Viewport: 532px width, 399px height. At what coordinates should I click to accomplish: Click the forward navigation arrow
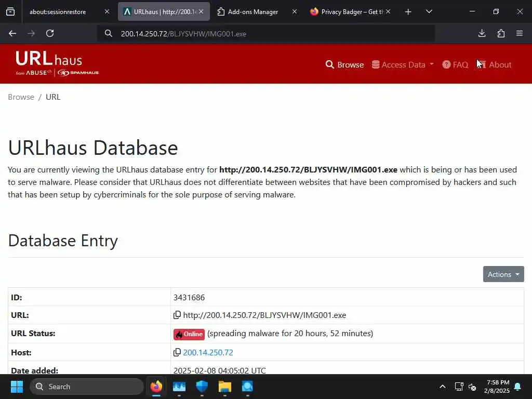[31, 33]
